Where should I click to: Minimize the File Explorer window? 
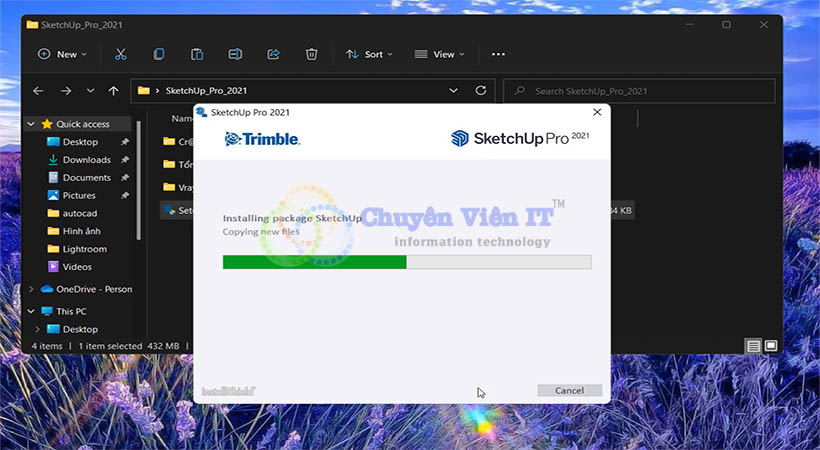690,25
